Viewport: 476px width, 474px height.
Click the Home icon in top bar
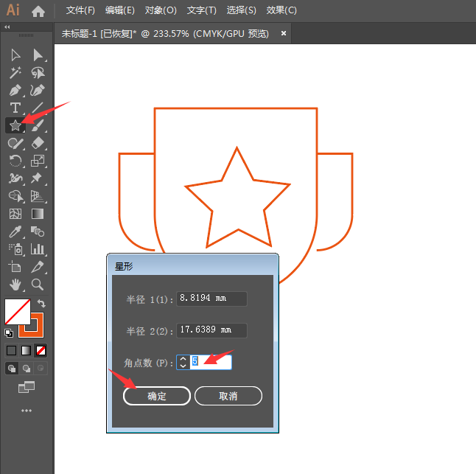(x=38, y=11)
